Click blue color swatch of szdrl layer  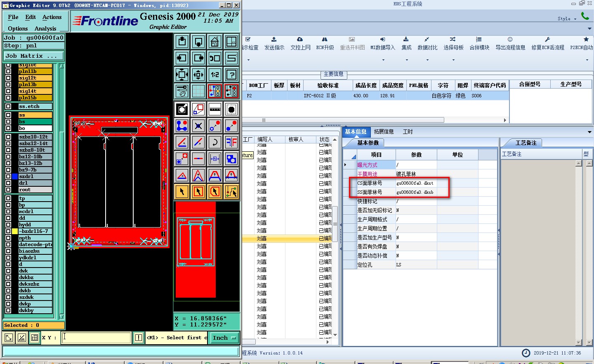15,176
